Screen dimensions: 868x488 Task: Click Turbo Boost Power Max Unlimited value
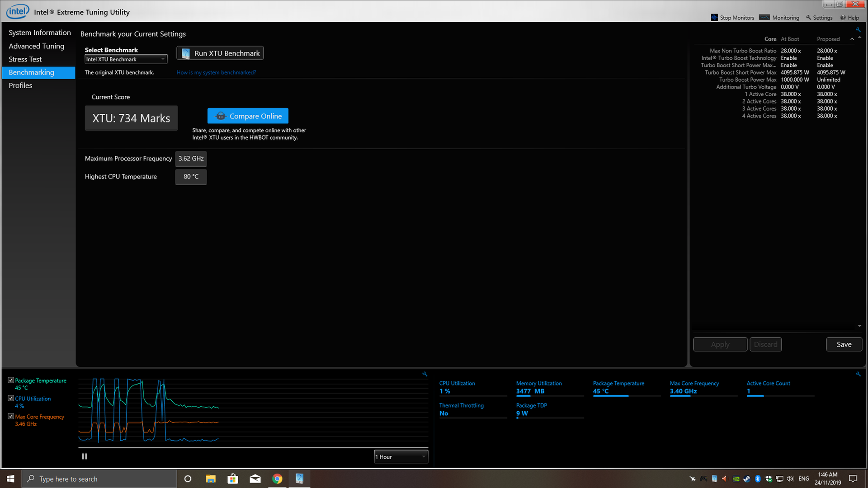(828, 80)
